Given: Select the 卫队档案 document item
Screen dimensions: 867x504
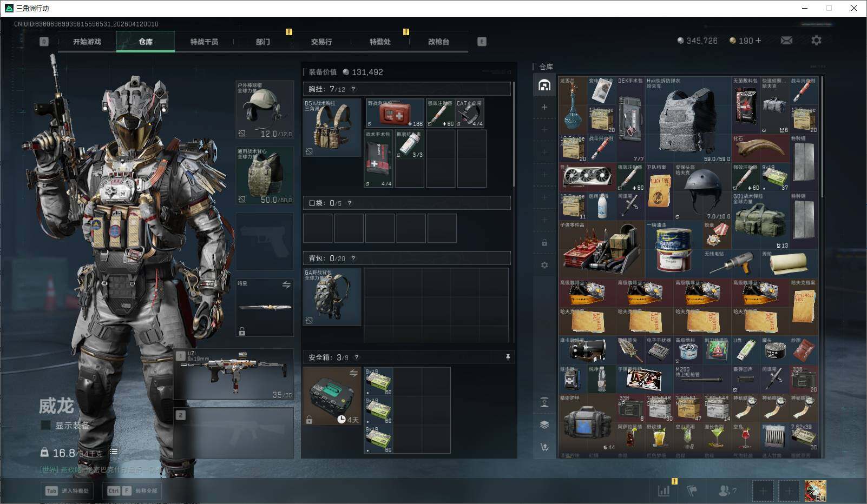Looking at the screenshot, I should pos(659,191).
